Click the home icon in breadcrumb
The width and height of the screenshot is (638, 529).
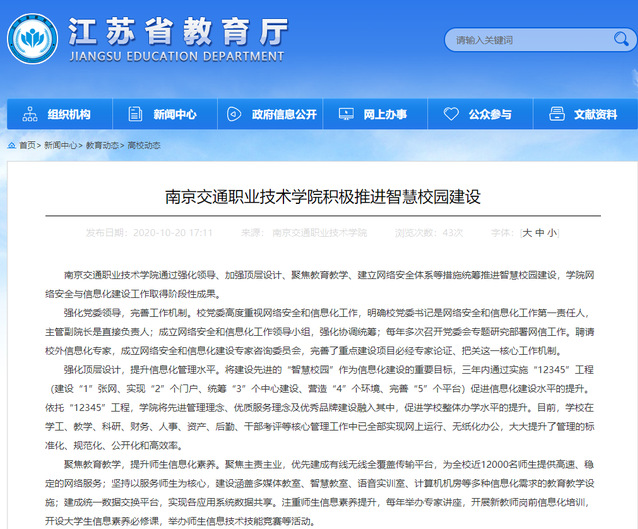(x=10, y=146)
